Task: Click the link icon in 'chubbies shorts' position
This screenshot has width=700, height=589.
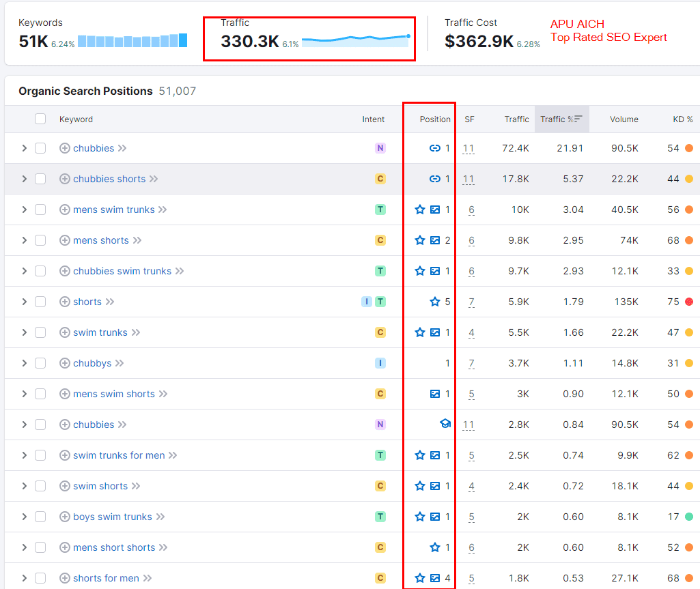Action: point(434,179)
